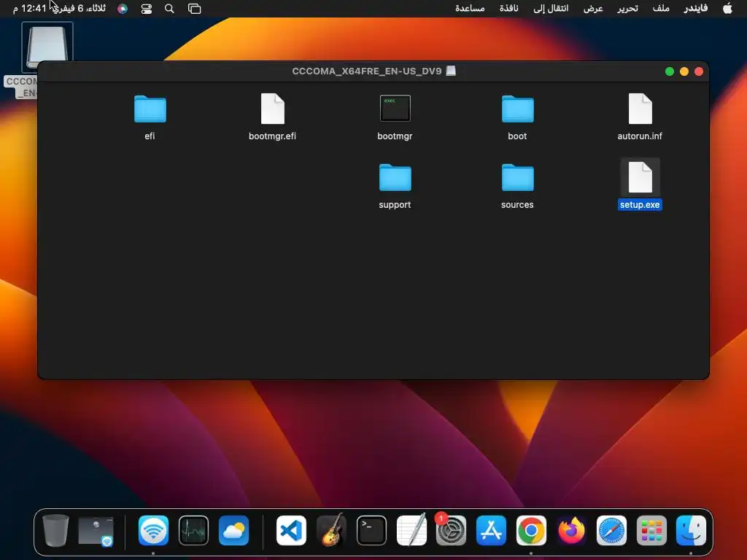Open Trash in the Dock
The image size is (747, 560).
pyautogui.click(x=55, y=530)
